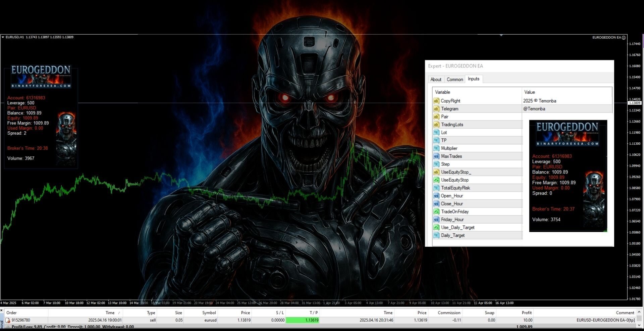Click the UseEquityStop row boolean icon
The image size is (644, 331).
pyautogui.click(x=436, y=180)
